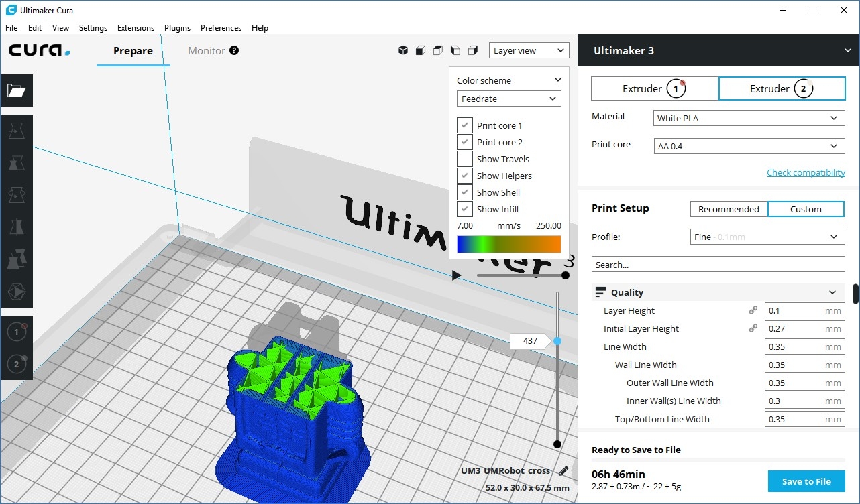Open the AA 0.4 print core dropdown

[x=749, y=146]
